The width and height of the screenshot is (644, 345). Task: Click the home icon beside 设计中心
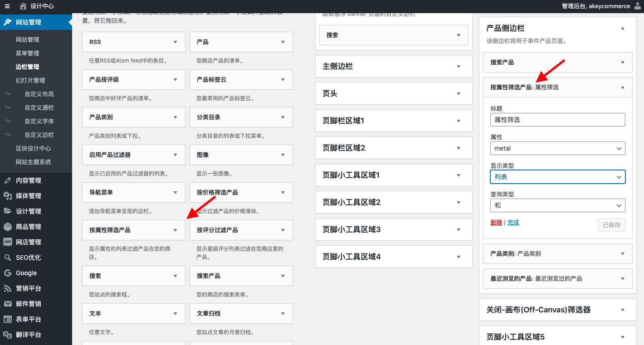tap(23, 6)
